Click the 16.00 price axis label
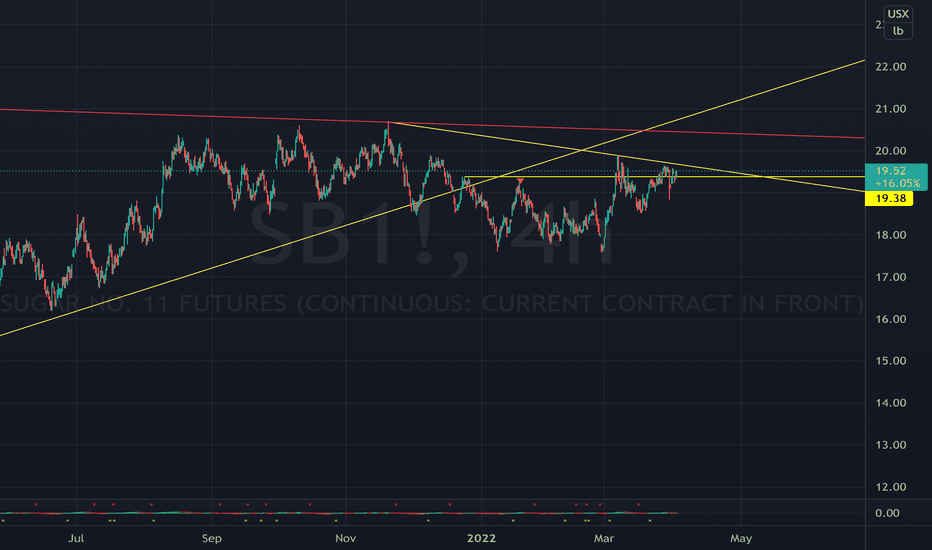Viewport: 932px width, 550px height. (x=890, y=319)
